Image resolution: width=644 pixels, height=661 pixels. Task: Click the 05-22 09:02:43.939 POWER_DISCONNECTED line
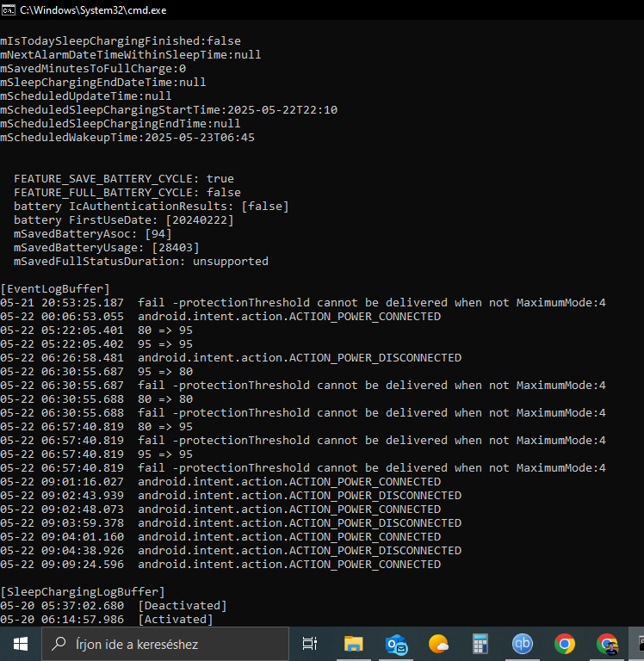(231, 496)
